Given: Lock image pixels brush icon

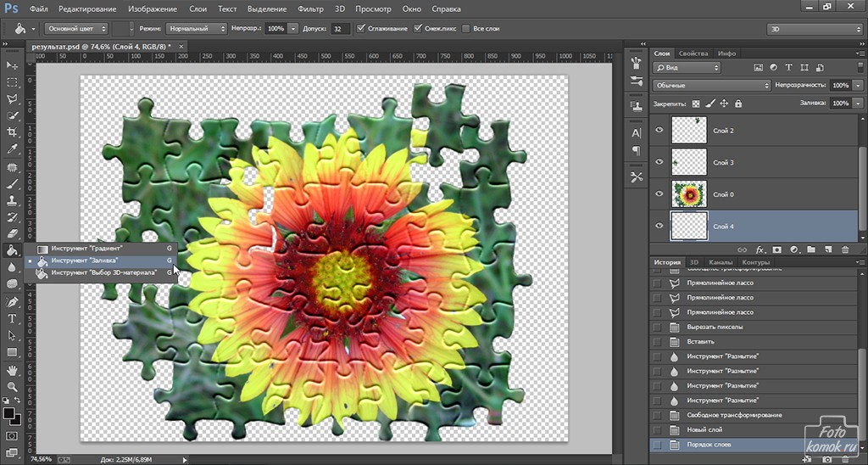Looking at the screenshot, I should 710,104.
